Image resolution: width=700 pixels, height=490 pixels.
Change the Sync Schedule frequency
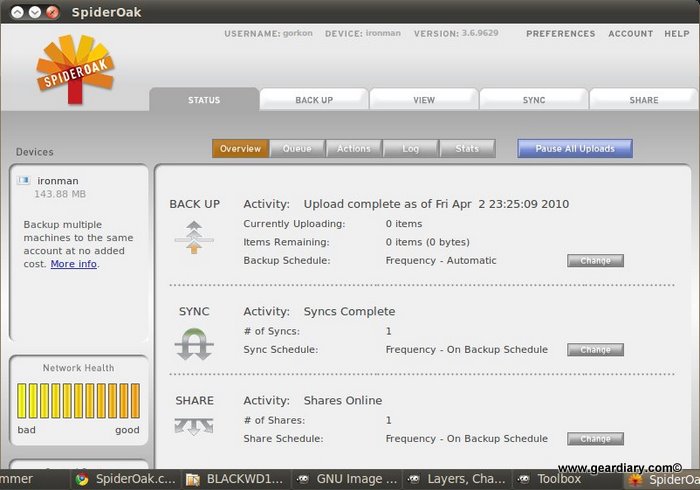pos(595,350)
